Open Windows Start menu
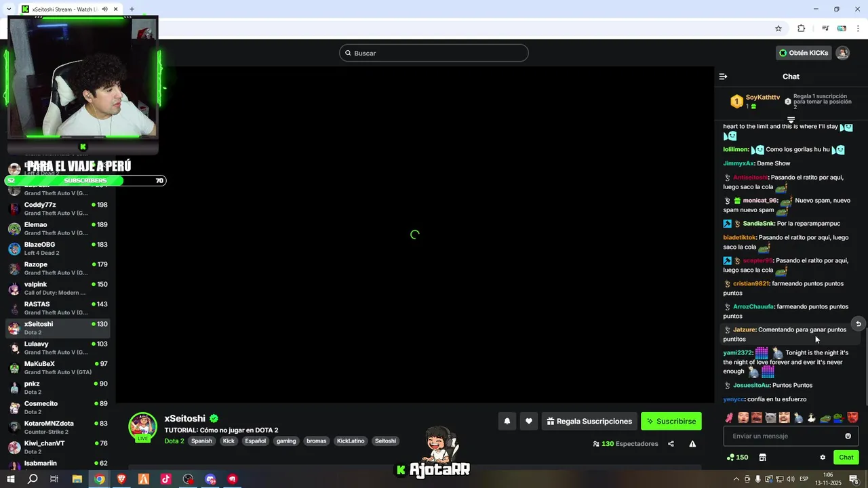 click(10, 479)
